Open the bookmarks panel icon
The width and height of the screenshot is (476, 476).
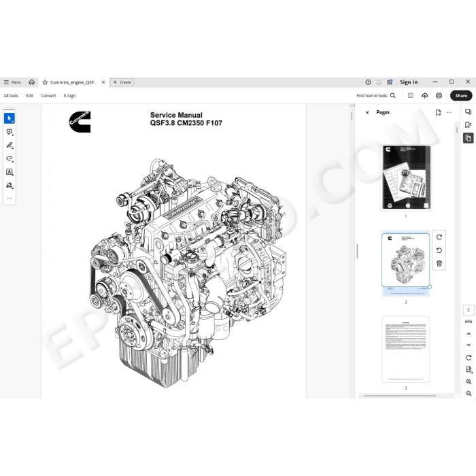pyautogui.click(x=468, y=124)
